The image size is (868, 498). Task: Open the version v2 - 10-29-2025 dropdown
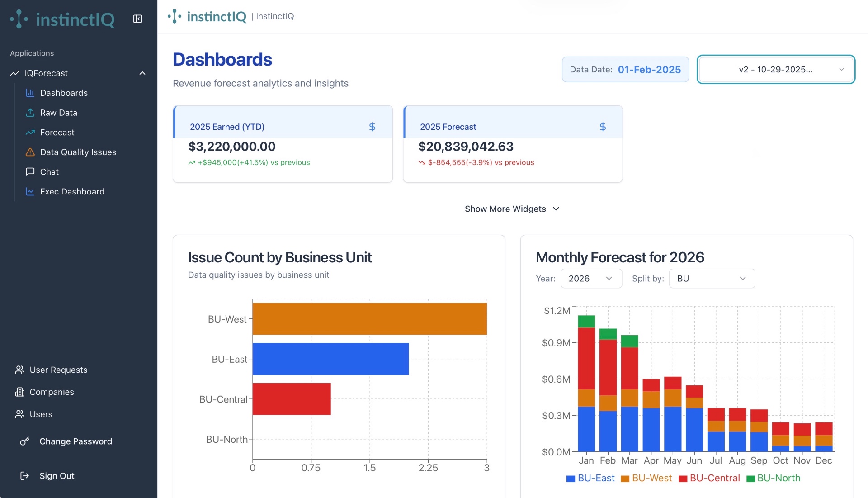click(776, 70)
